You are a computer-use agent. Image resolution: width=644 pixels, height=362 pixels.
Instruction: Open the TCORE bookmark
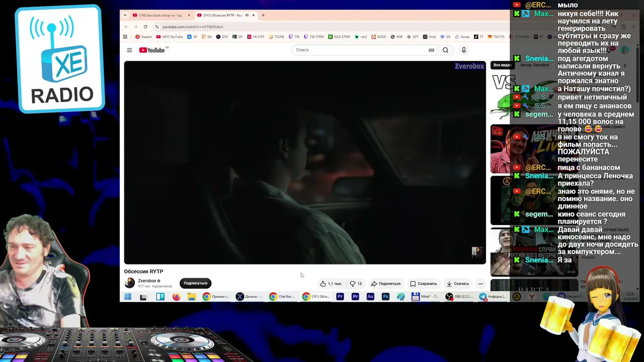click(276, 37)
